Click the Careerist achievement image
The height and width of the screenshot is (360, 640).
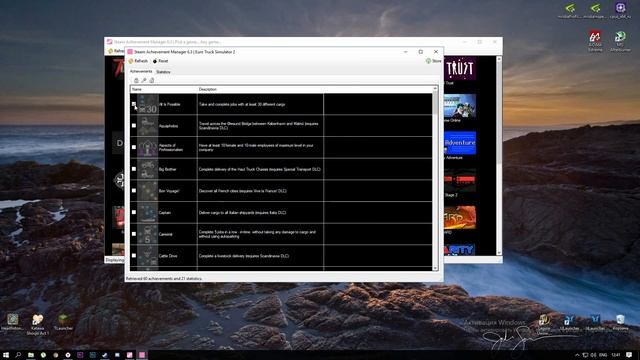(147, 234)
